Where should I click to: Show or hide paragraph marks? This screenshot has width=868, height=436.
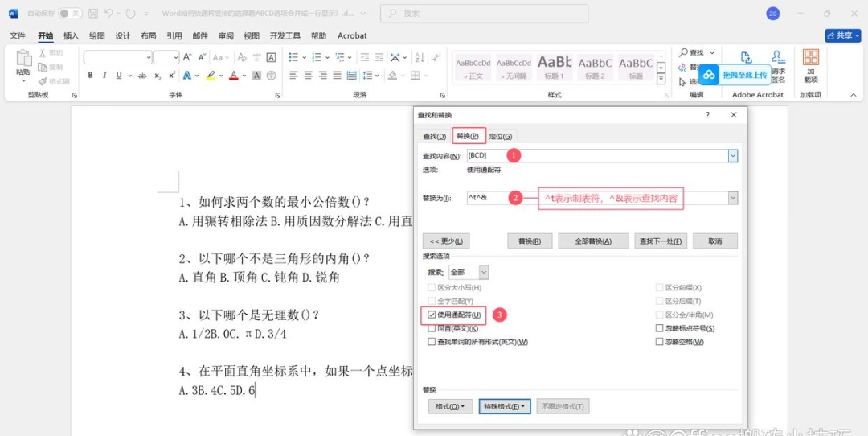pos(436,57)
